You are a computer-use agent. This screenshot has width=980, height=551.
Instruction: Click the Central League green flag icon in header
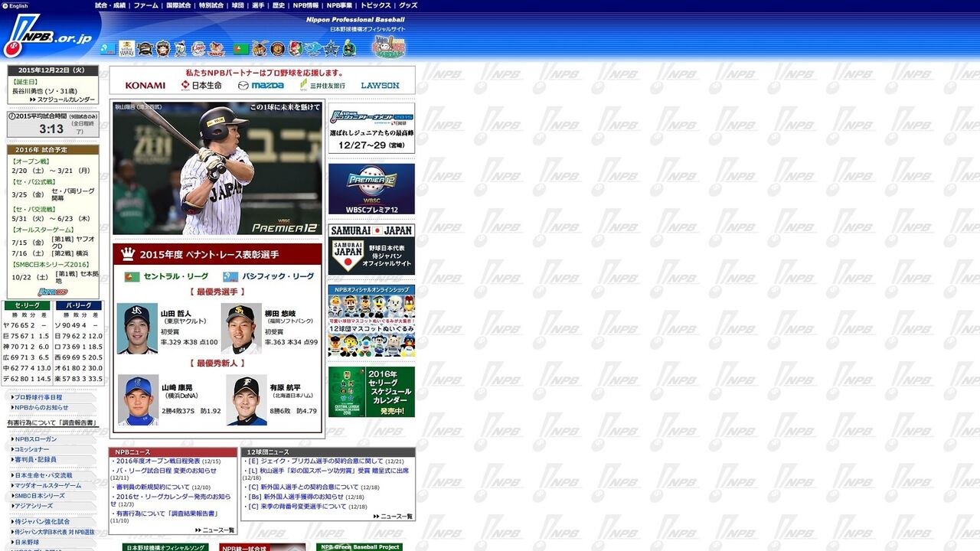coord(240,49)
